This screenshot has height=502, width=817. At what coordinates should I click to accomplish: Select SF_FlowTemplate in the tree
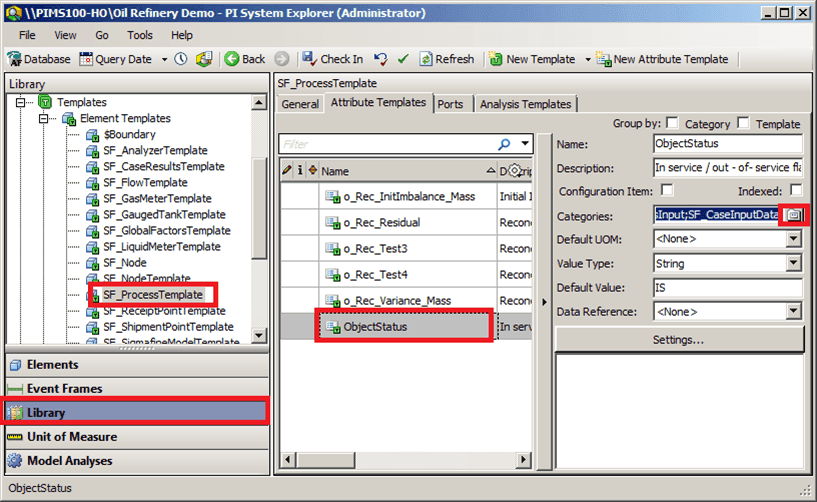coord(145,183)
